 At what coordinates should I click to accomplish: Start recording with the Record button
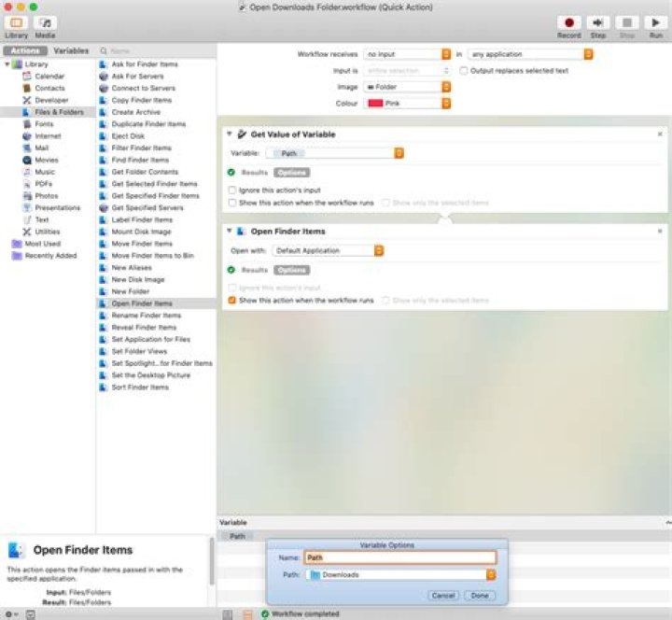pyautogui.click(x=568, y=22)
